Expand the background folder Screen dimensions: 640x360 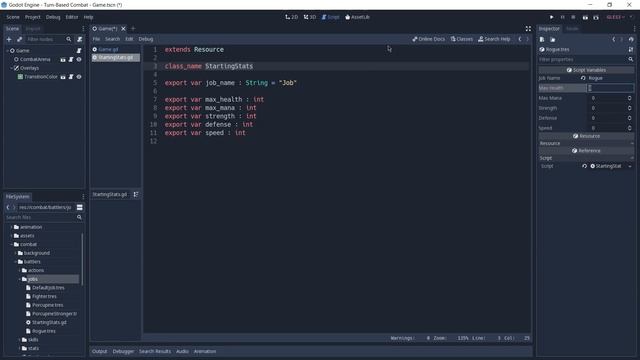click(x=16, y=253)
